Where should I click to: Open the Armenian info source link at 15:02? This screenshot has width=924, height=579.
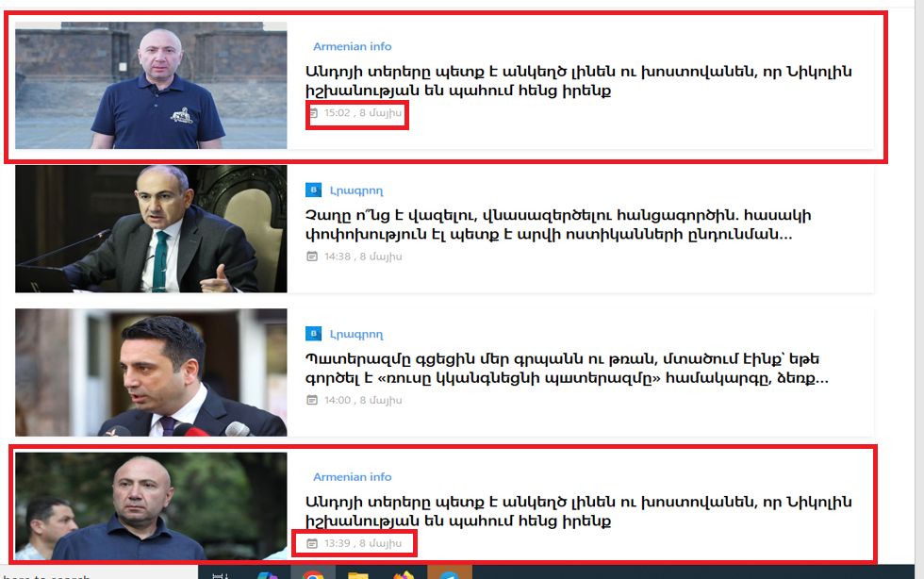(x=352, y=46)
